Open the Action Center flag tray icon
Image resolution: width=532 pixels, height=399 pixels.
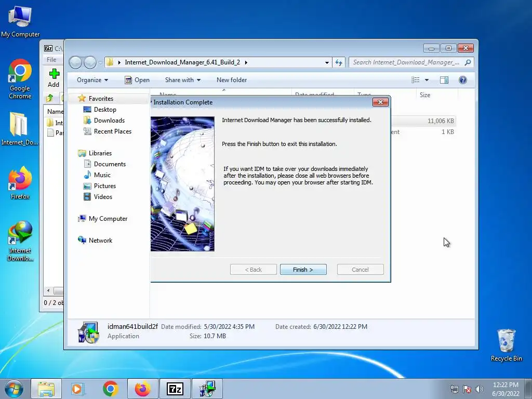click(467, 389)
